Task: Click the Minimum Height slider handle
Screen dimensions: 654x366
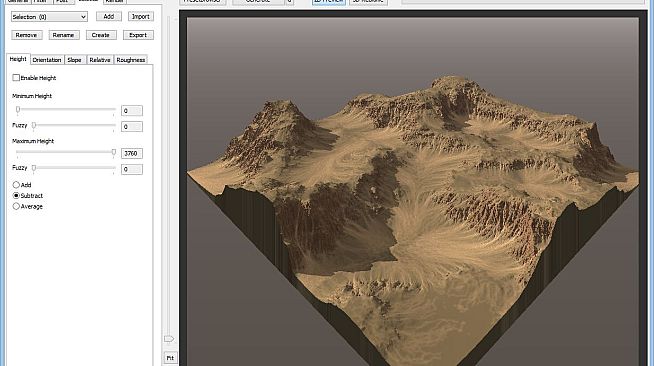Action: (x=18, y=110)
